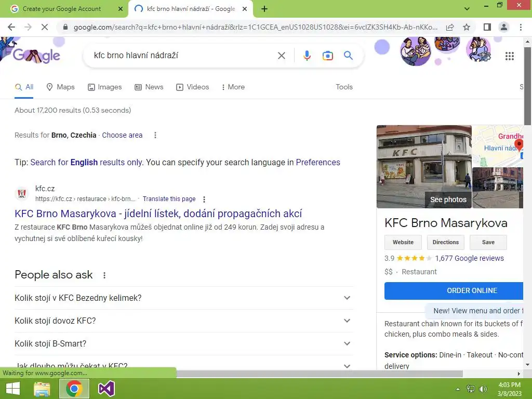Image resolution: width=532 pixels, height=399 pixels.
Task: Close the Create your Google Account tab
Action: click(120, 9)
